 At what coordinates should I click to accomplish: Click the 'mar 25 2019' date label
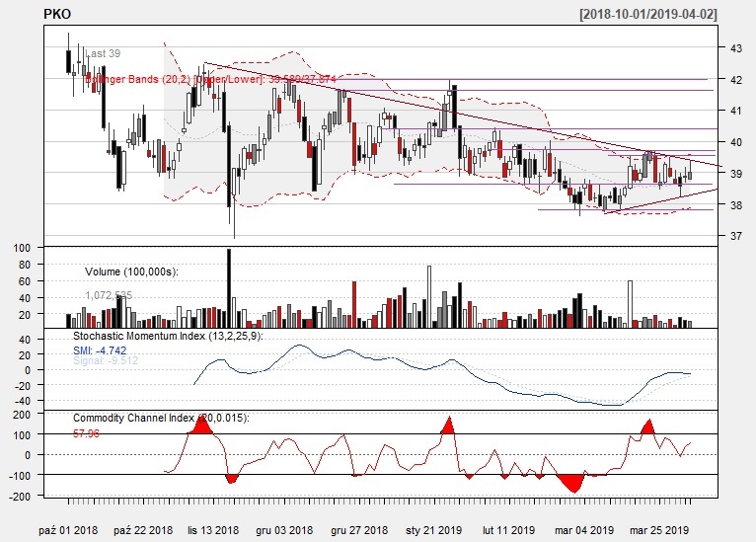(x=659, y=530)
